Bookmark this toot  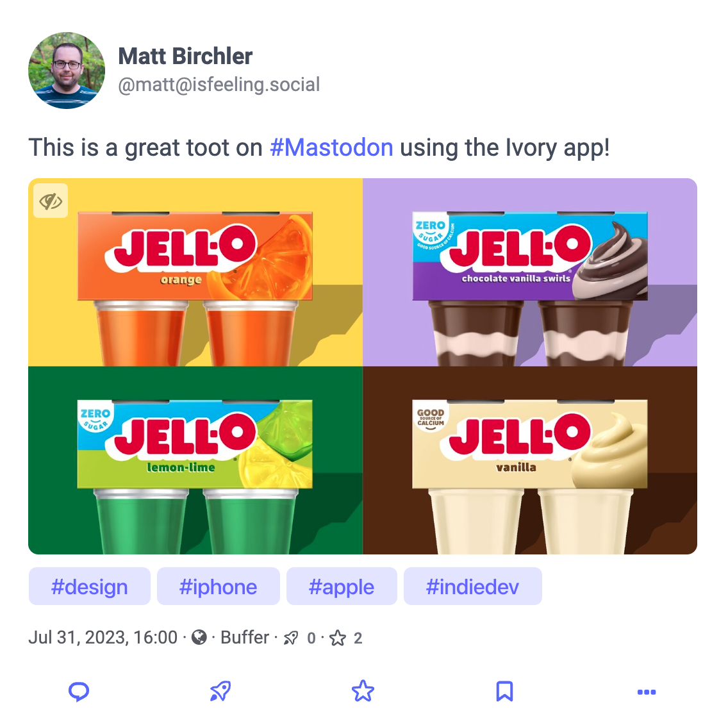[505, 692]
